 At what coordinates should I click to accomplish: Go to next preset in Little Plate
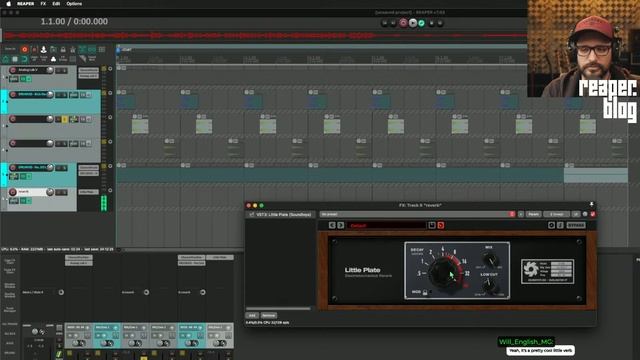[x=340, y=225]
